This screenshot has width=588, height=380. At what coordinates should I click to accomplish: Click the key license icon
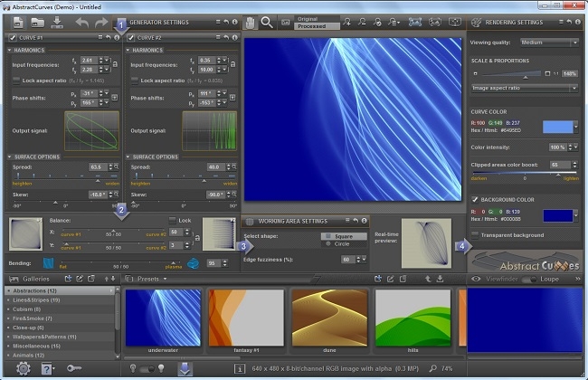click(x=75, y=369)
